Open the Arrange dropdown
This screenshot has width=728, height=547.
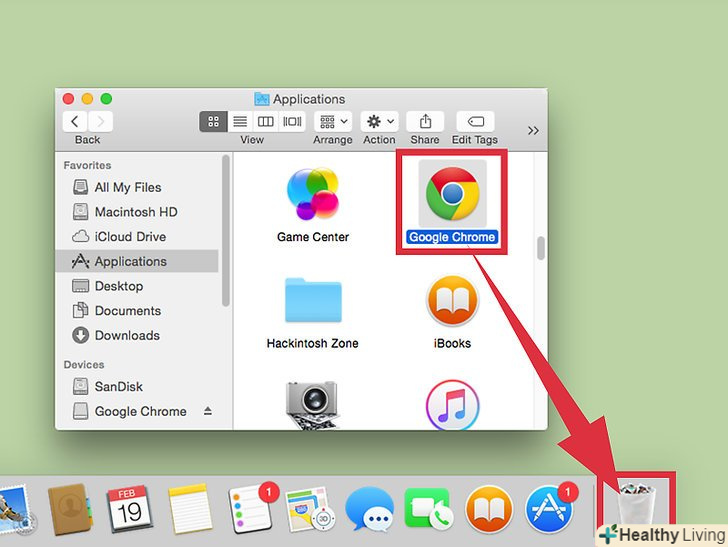coord(333,122)
